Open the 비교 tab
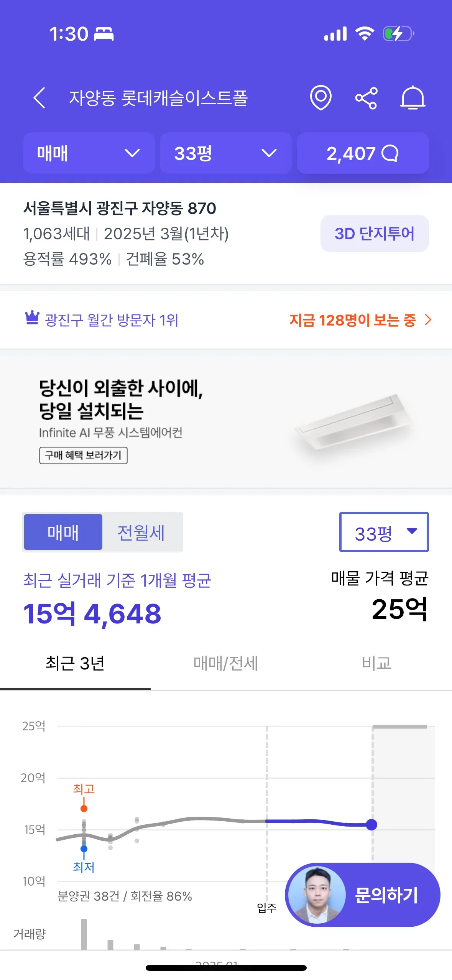The image size is (452, 980). coord(376,663)
